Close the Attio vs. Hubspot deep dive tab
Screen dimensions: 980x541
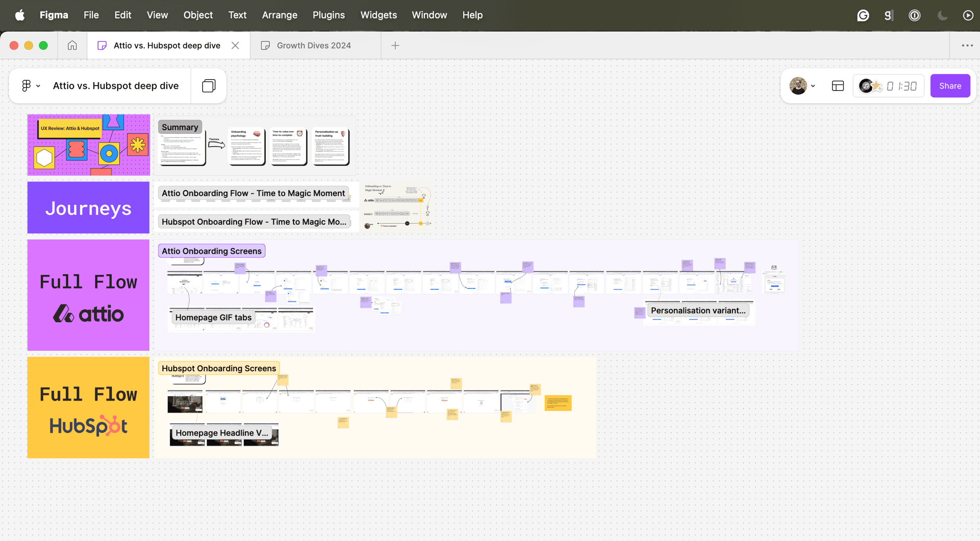[x=235, y=45]
